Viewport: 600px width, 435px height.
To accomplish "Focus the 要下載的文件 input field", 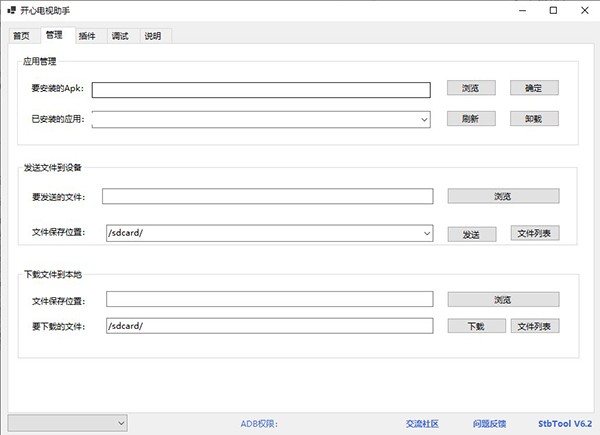I will (269, 326).
